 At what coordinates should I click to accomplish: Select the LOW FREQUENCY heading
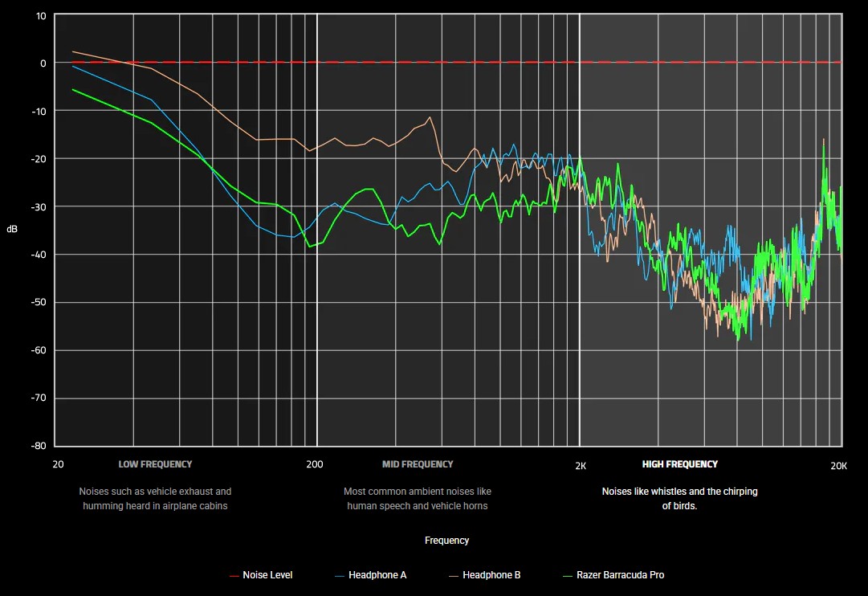[155, 464]
